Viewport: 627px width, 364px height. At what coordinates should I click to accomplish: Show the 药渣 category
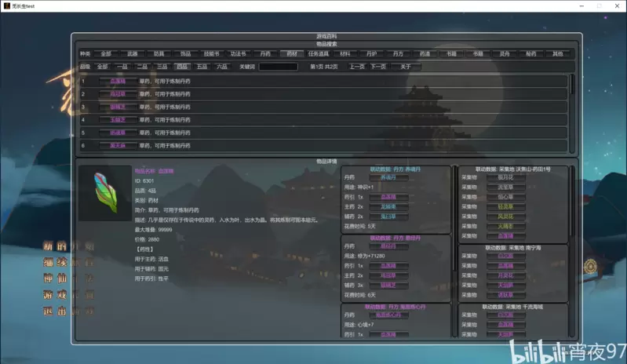pos(425,53)
